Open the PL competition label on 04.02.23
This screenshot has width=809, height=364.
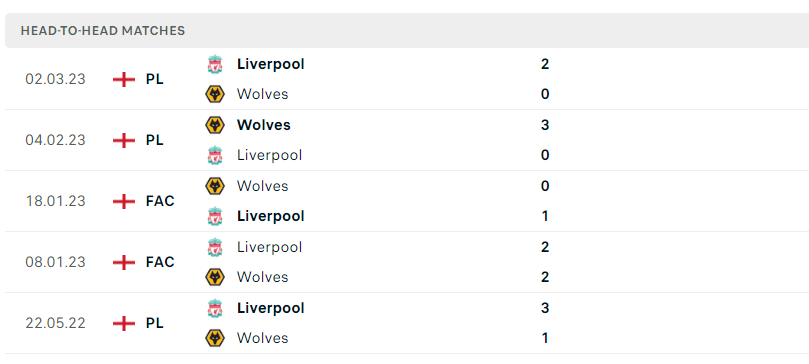click(154, 140)
